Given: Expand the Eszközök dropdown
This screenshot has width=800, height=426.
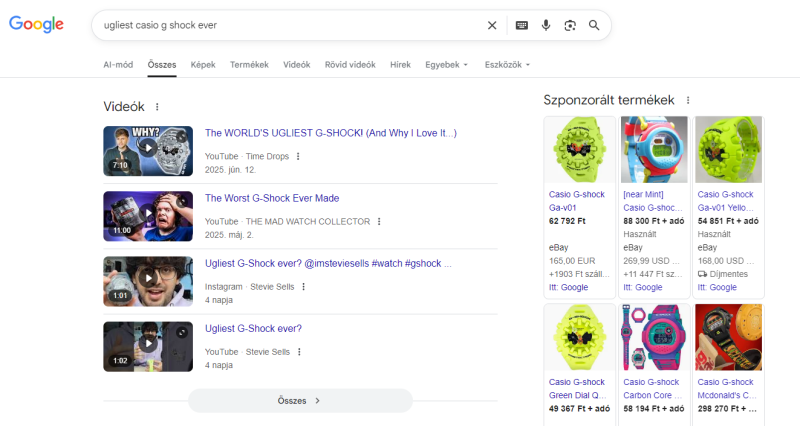Looking at the screenshot, I should tap(507, 65).
